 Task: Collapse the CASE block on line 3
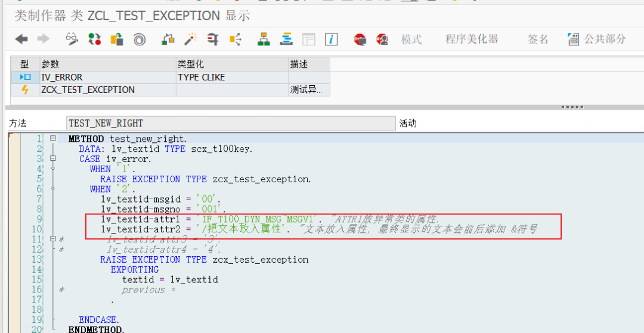coord(52,158)
